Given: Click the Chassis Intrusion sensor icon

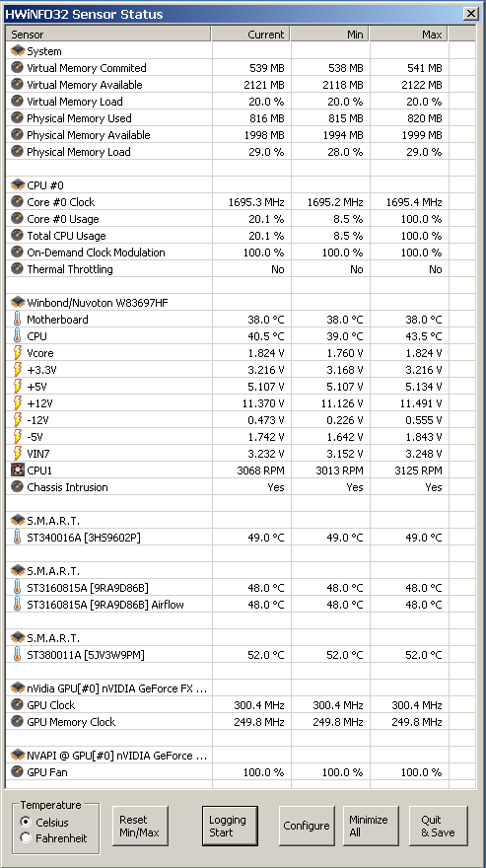Looking at the screenshot, I should (x=17, y=487).
